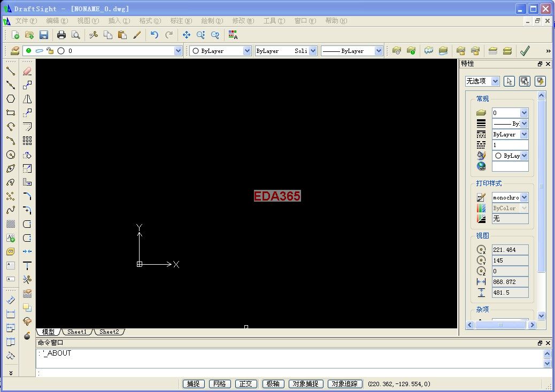Open the monochrome print style dropdown
Screen dimensions: 555x392
[524, 197]
